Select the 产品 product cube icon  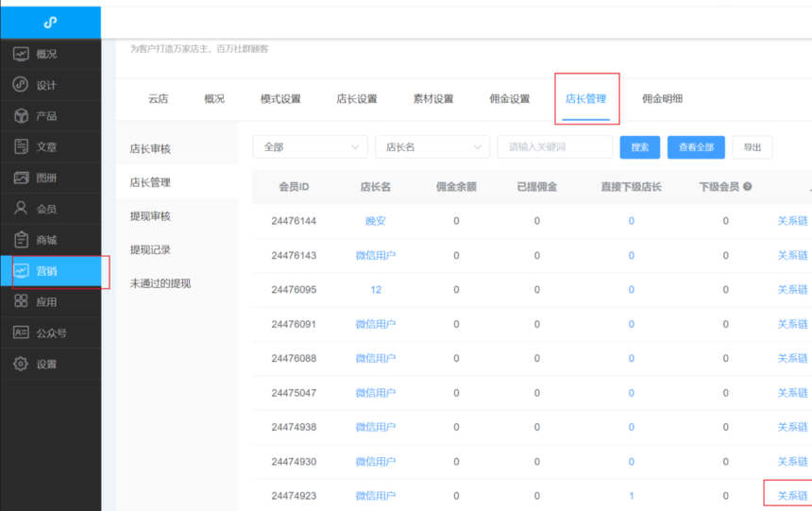21,115
